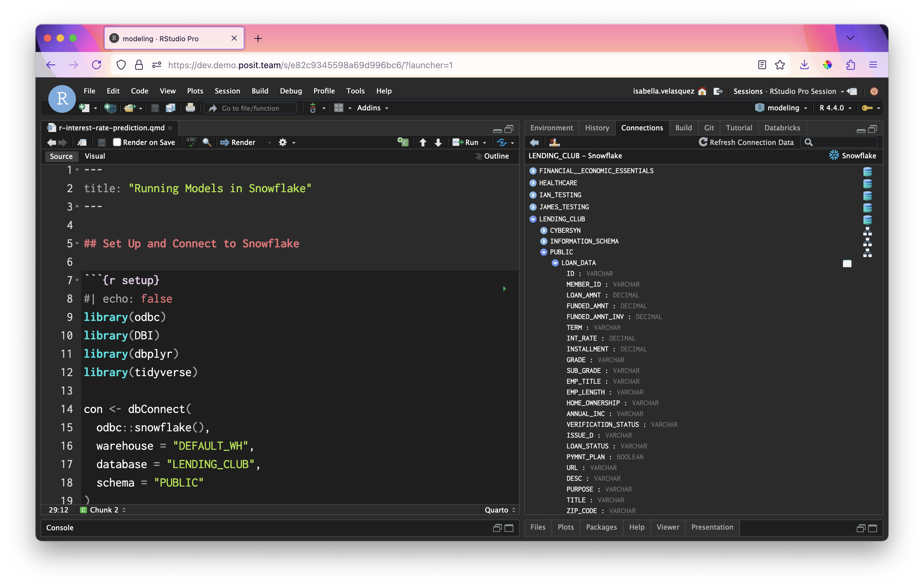Collapse the PUBLIC schema node
The height and width of the screenshot is (588, 924).
pos(543,252)
